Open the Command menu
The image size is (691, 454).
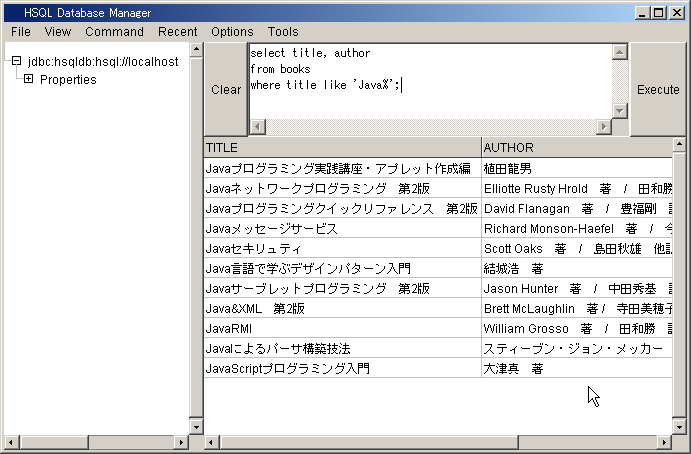click(114, 32)
